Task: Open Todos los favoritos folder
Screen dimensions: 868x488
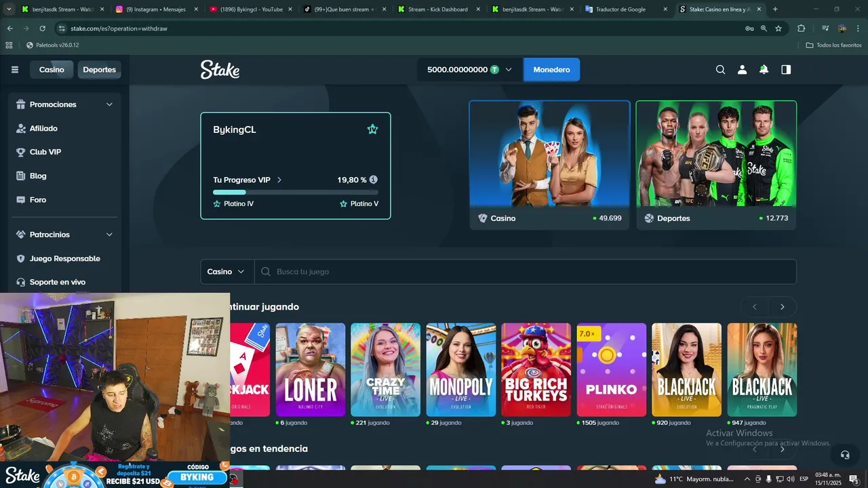Action: (833, 45)
